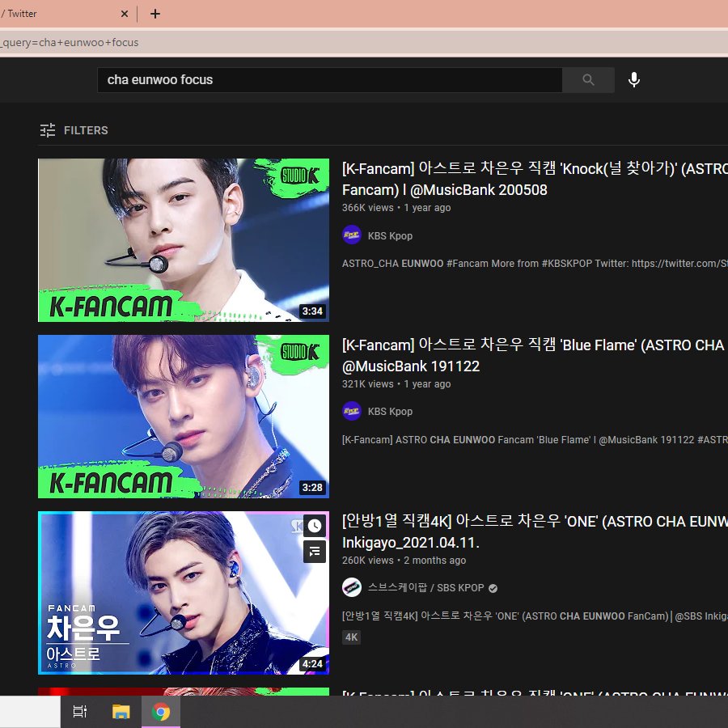This screenshot has width=728, height=728.
Task: Click the search box containing 'cha eunwoo focus'
Action: click(330, 80)
